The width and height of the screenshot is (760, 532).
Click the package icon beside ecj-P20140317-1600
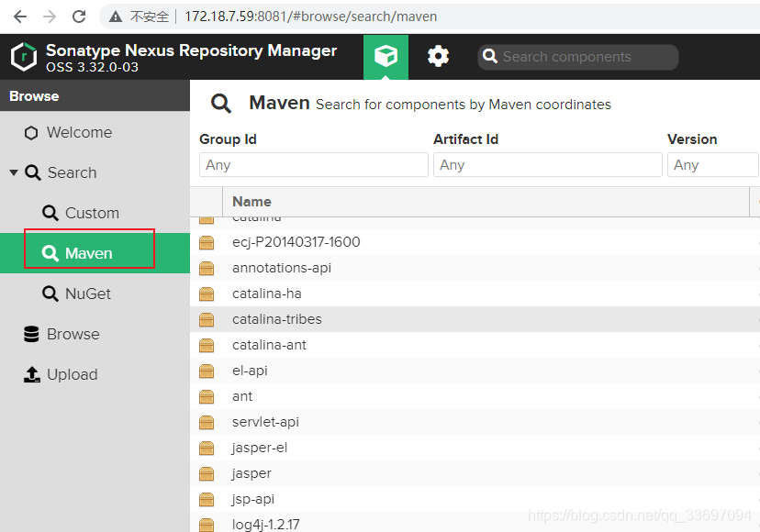tap(207, 242)
